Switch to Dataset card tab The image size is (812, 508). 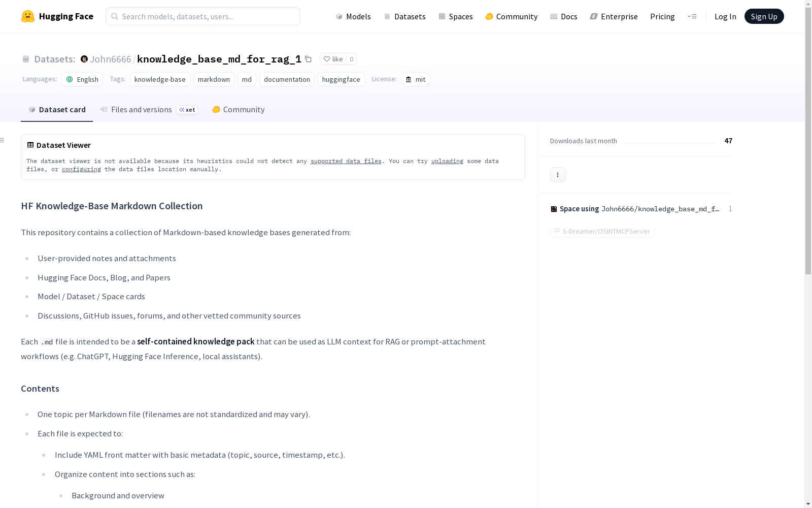[57, 109]
